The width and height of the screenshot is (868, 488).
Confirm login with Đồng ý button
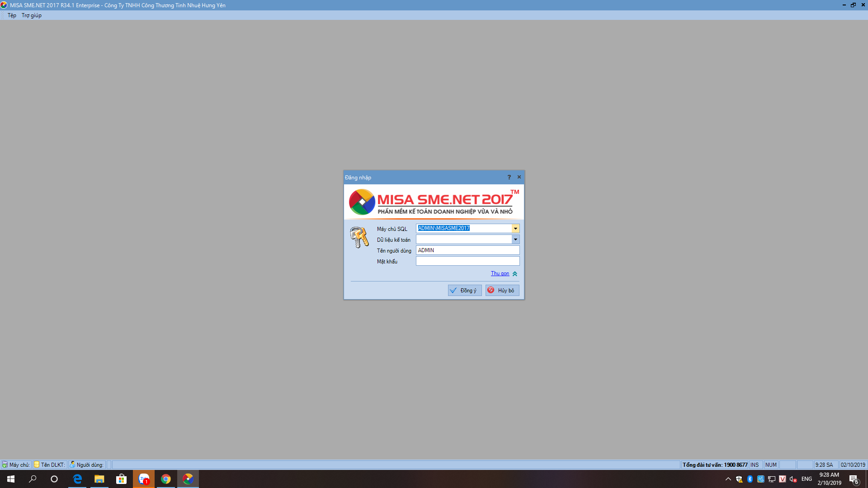[465, 290]
